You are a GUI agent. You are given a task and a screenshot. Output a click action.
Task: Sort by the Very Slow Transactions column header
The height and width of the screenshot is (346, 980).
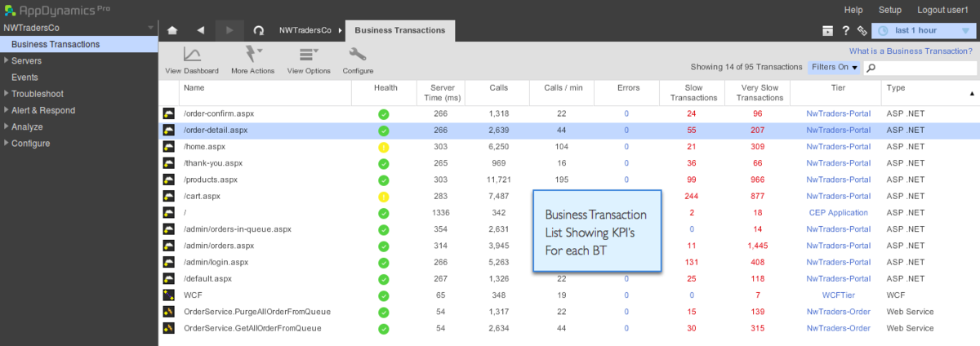point(759,93)
